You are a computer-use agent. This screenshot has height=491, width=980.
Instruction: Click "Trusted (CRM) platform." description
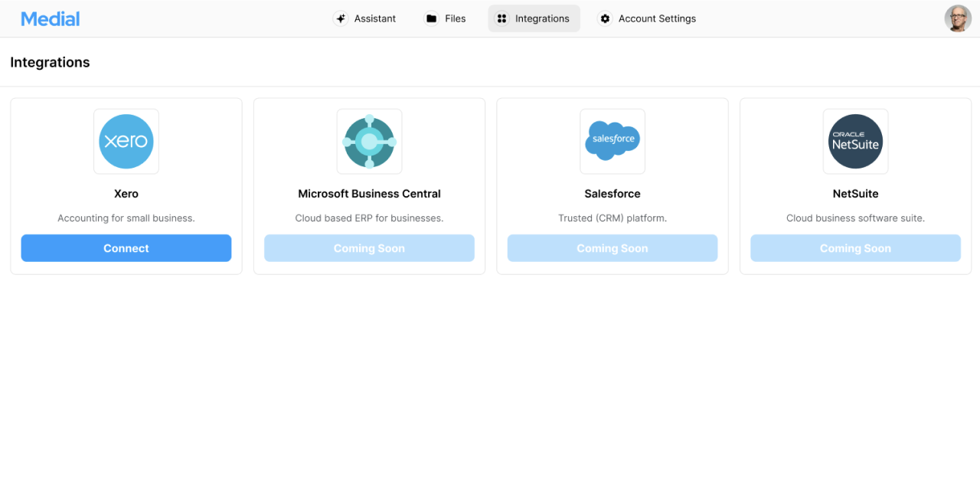click(x=612, y=218)
